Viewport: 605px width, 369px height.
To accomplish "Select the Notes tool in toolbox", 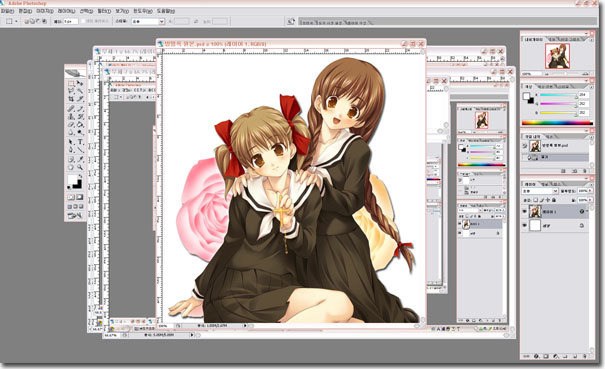I will 71,159.
